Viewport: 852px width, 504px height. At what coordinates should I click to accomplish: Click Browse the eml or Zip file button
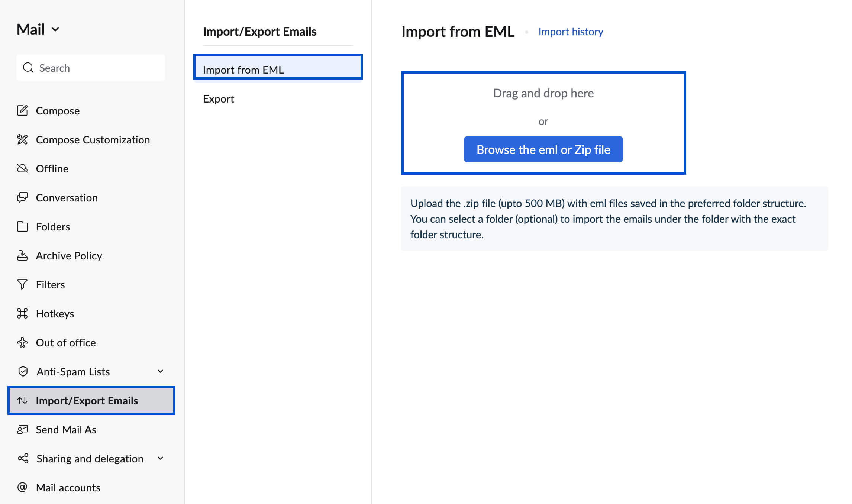coord(543,149)
